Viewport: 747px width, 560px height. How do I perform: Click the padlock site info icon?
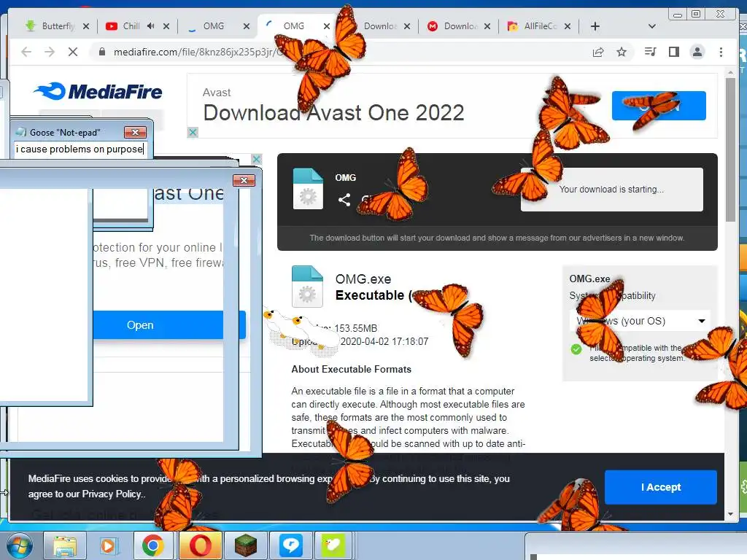101,52
